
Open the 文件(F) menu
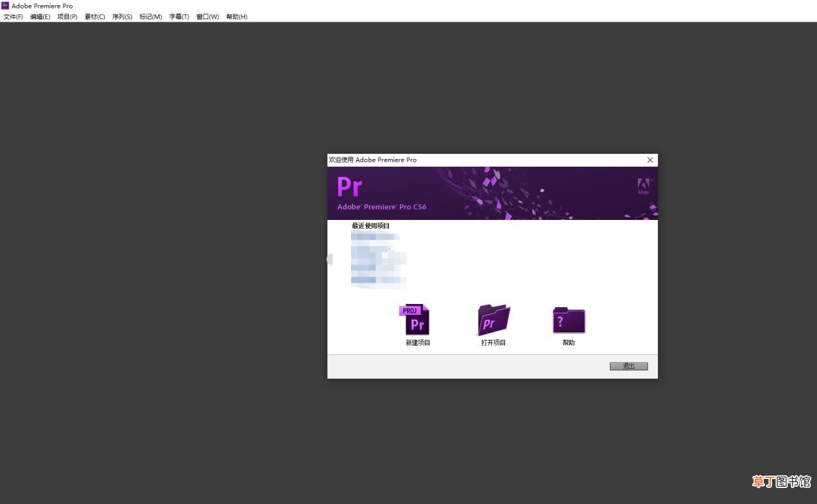13,17
